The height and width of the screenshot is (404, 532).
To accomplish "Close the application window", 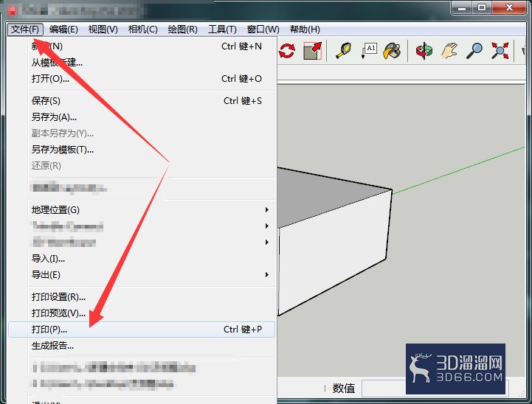I will click(509, 7).
